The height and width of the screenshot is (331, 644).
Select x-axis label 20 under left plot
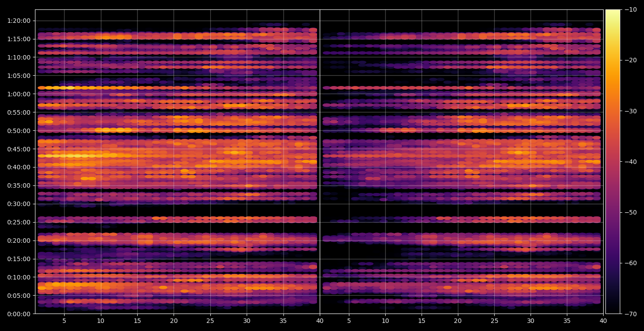(x=174, y=321)
